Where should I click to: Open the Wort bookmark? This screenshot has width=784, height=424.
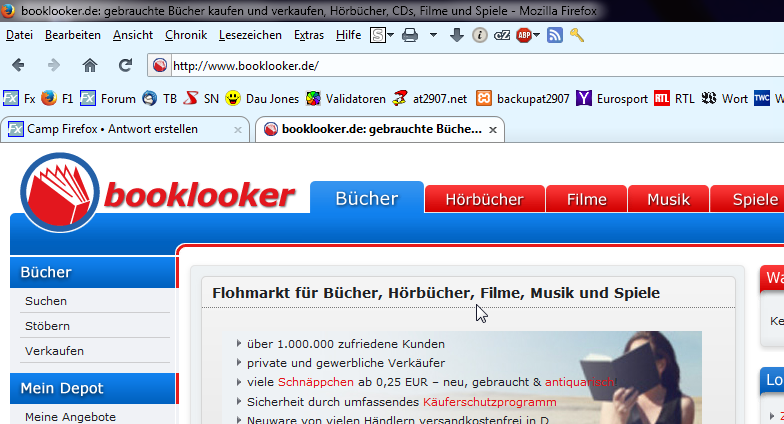pyautogui.click(x=724, y=98)
